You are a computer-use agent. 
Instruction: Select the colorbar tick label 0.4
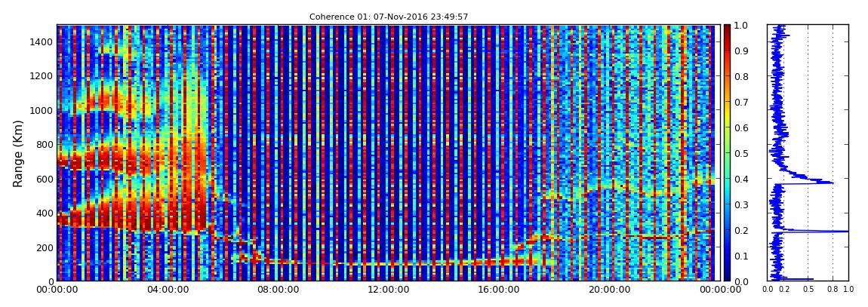[x=740, y=180]
